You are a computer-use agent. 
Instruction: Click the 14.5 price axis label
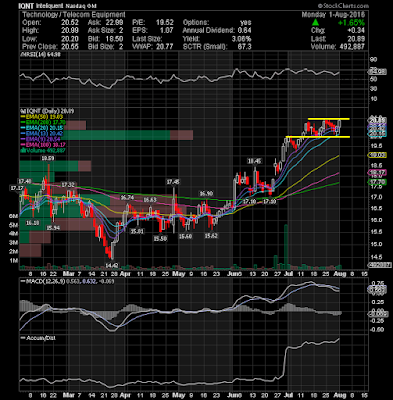[x=376, y=257]
